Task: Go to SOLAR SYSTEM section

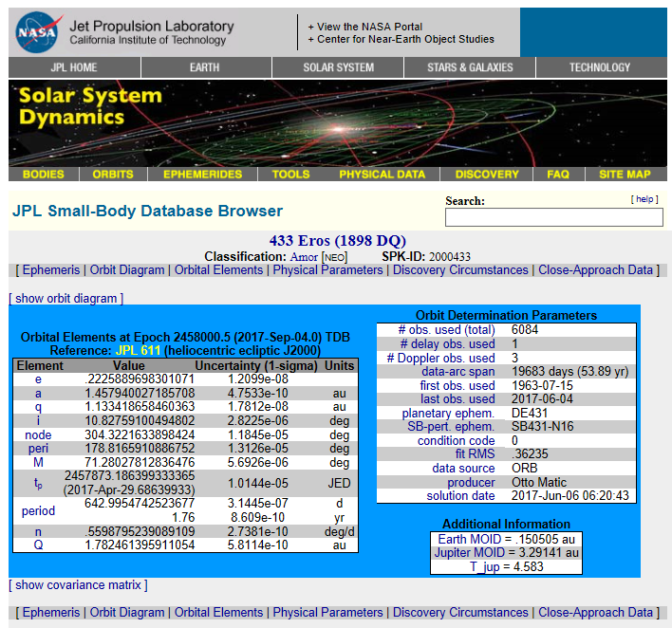Action: pyautogui.click(x=338, y=67)
